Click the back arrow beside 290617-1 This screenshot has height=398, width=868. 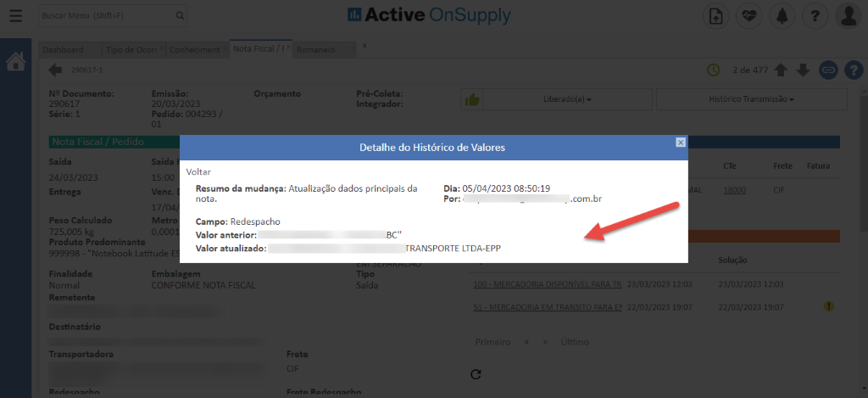[56, 70]
